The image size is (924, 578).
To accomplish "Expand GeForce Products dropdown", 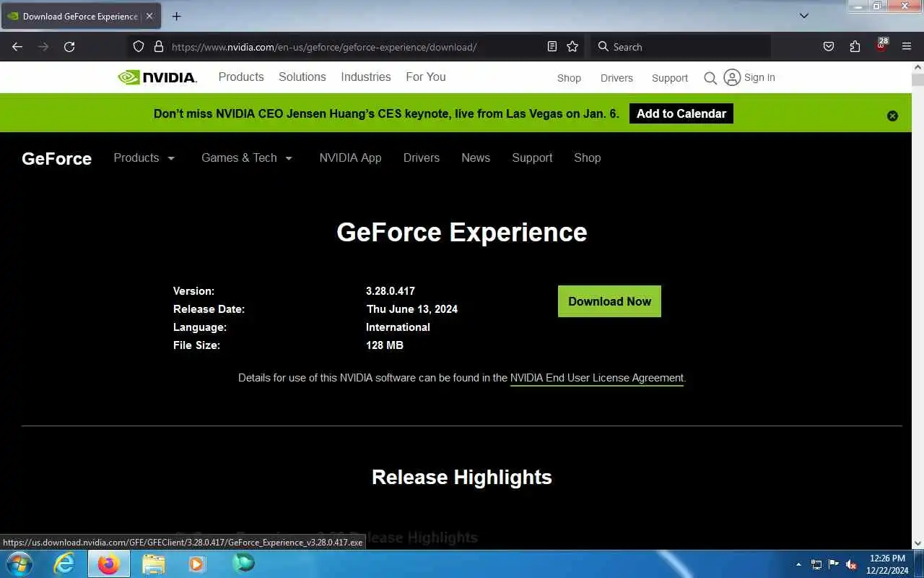I will point(144,158).
